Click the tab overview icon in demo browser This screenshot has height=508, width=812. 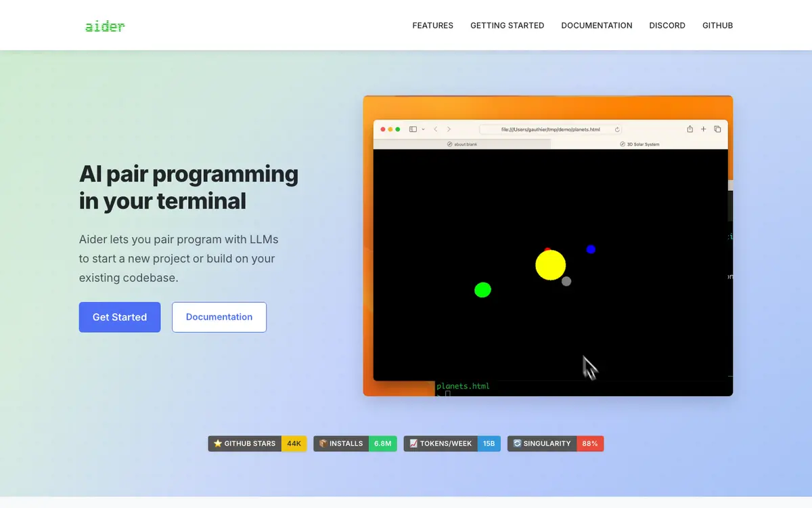pos(718,129)
